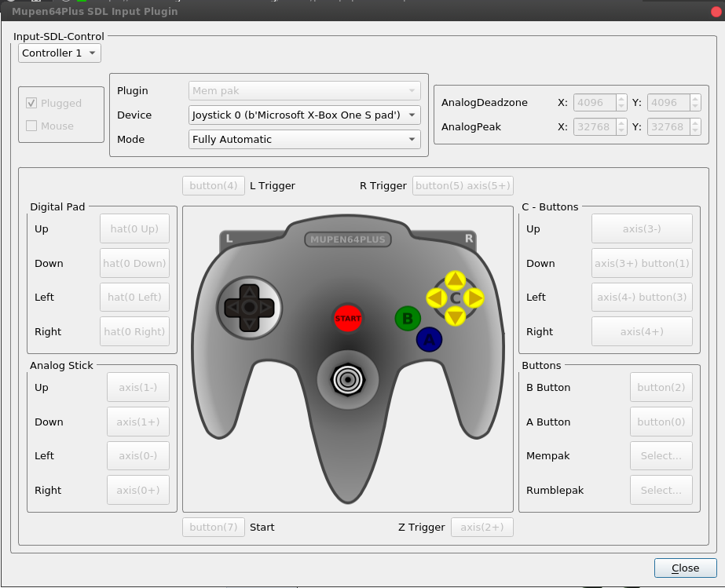Click the yellow C-down arrow on controller
Screen dimensions: 725x588
[455, 316]
